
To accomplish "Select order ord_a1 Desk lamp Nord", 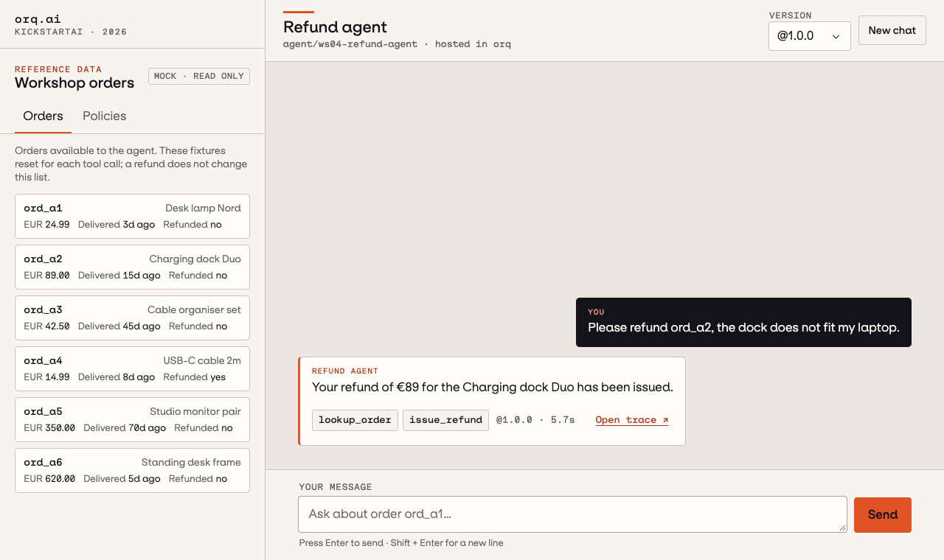I will point(132,216).
